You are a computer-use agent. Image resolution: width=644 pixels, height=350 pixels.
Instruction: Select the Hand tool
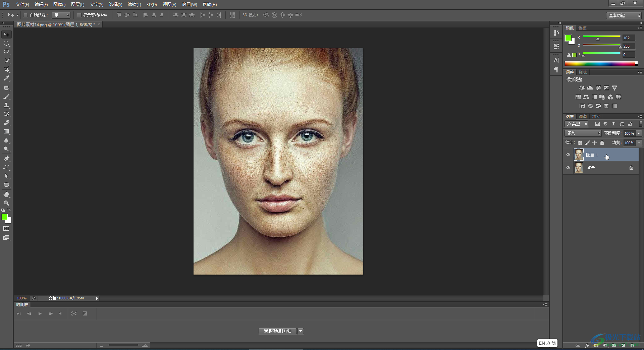coord(6,194)
